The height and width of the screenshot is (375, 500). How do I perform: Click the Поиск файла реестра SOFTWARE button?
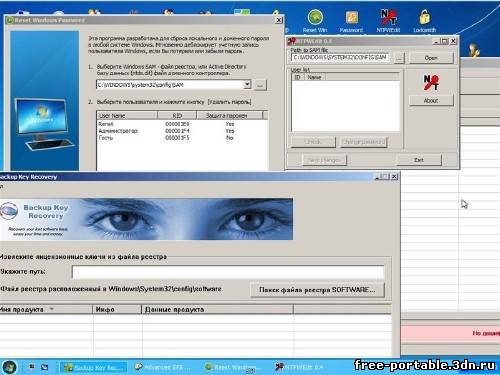tap(317, 290)
